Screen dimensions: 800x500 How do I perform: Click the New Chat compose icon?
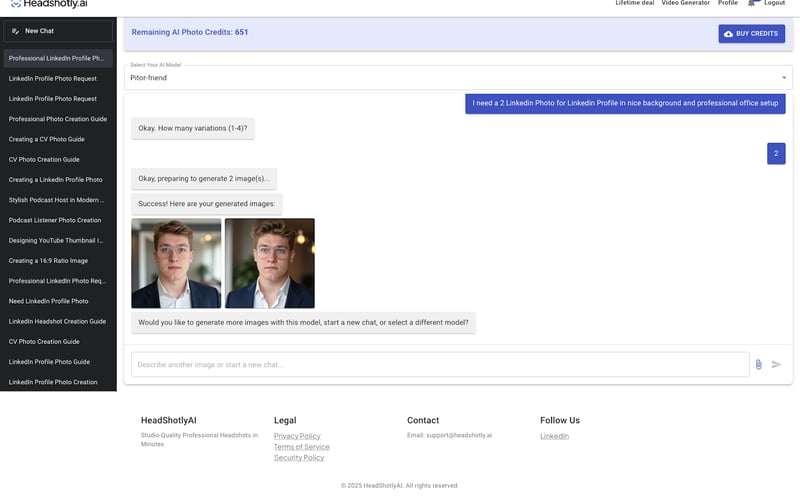[15, 31]
